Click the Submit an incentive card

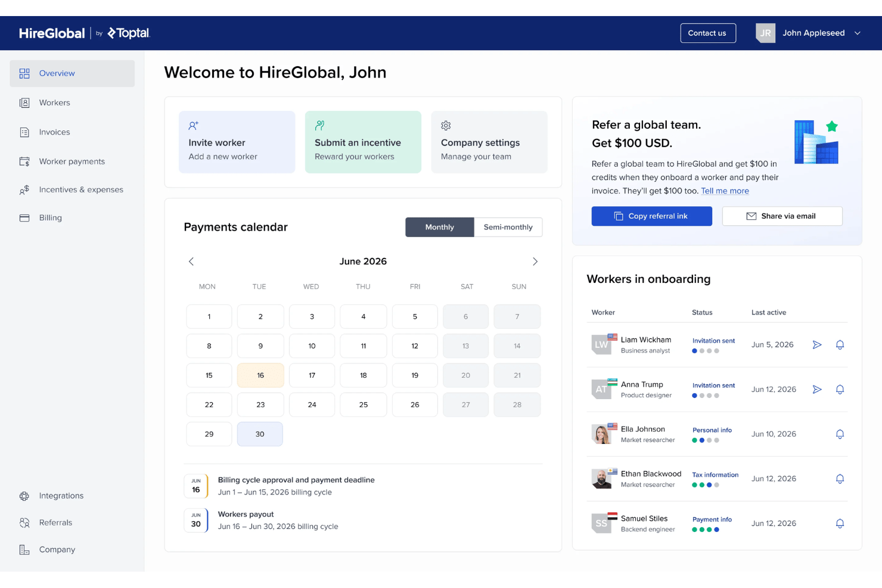tap(363, 142)
